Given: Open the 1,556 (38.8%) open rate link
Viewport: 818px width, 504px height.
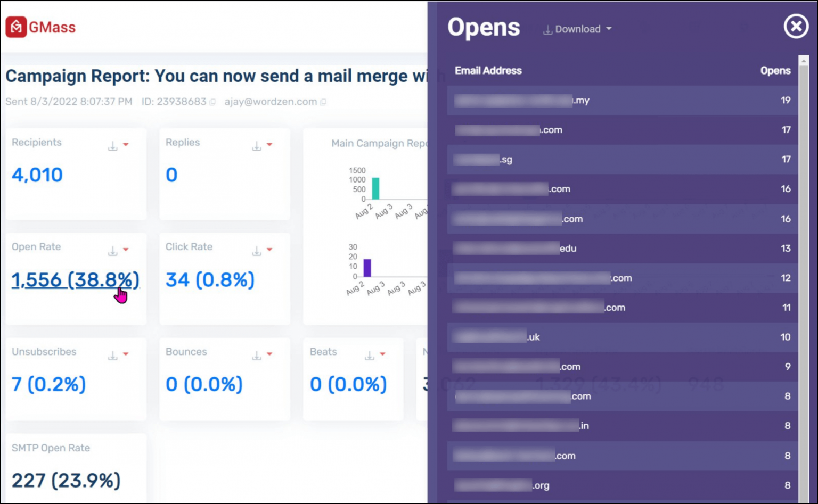Looking at the screenshot, I should pos(75,280).
